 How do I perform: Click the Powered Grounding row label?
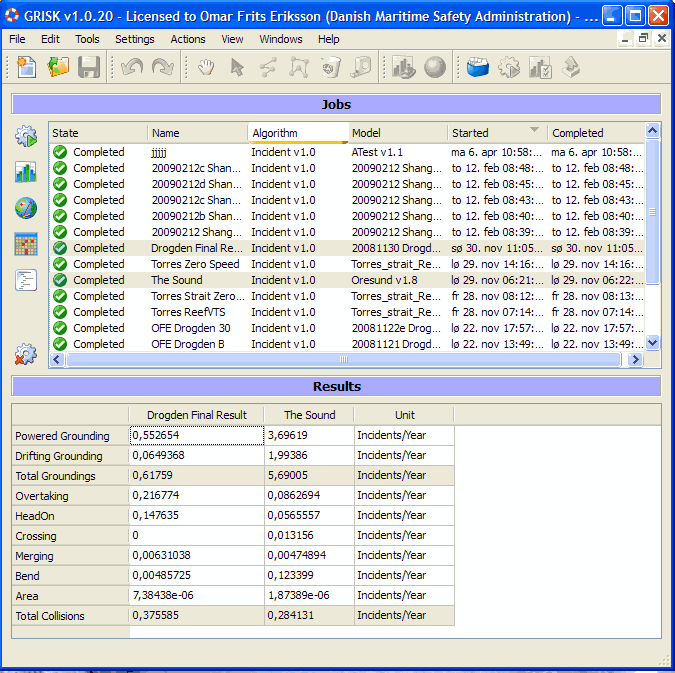[62, 436]
